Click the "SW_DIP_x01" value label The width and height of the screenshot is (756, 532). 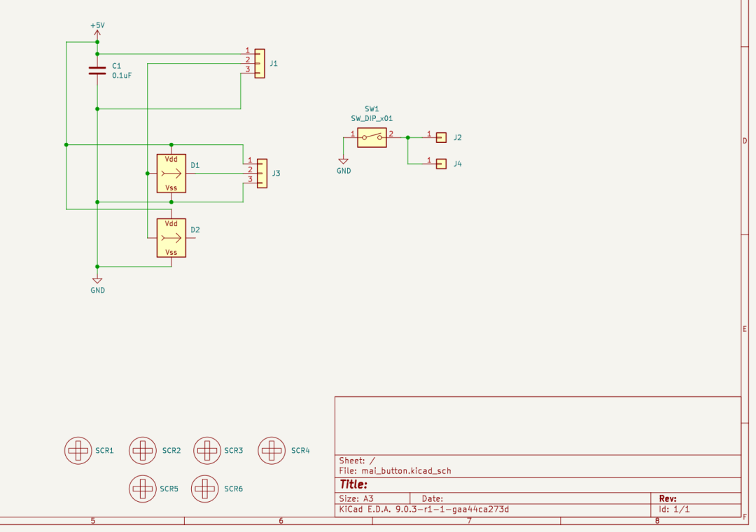tap(372, 119)
